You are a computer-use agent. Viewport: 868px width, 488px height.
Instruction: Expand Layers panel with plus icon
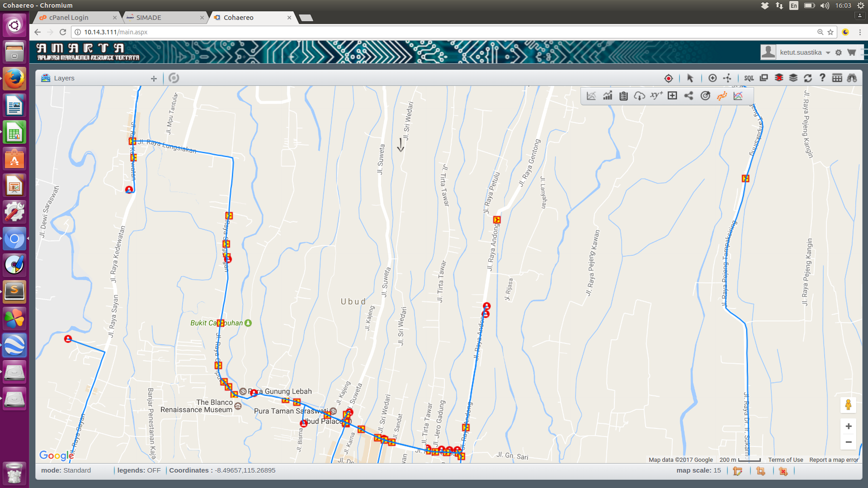point(154,79)
